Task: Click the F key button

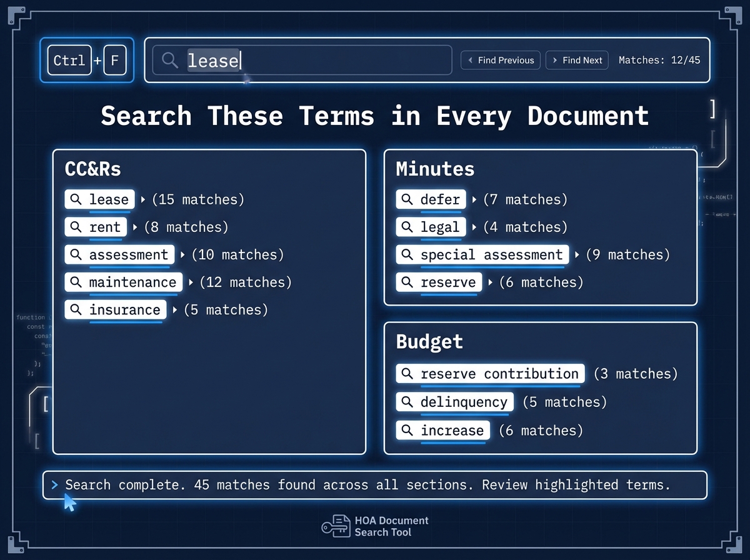Action: [115, 61]
